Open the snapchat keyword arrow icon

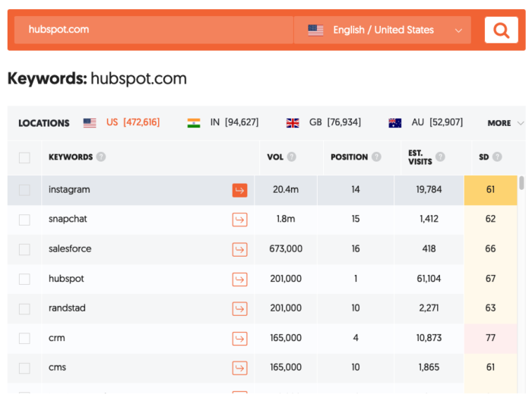tap(239, 220)
